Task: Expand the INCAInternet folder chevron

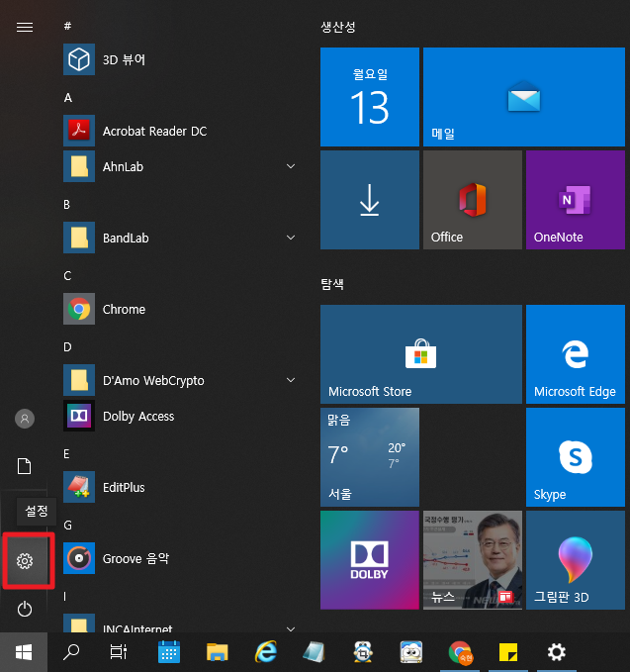Action: click(291, 628)
